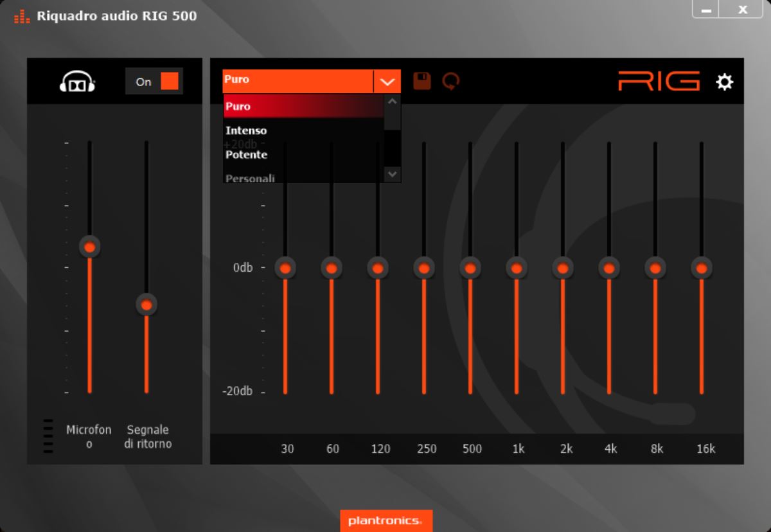Click the Plantronics logo button

pyautogui.click(x=386, y=520)
